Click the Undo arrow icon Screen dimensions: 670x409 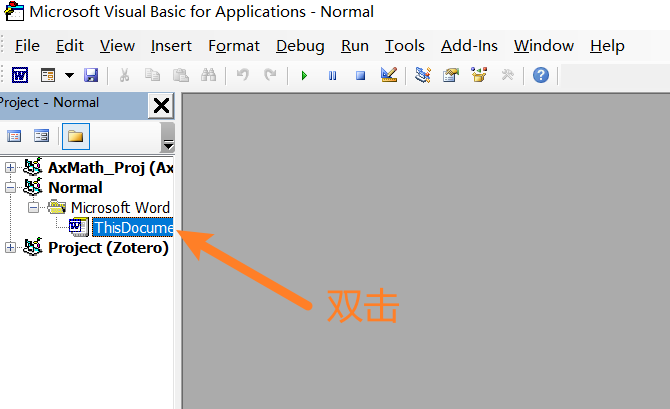pyautogui.click(x=243, y=76)
